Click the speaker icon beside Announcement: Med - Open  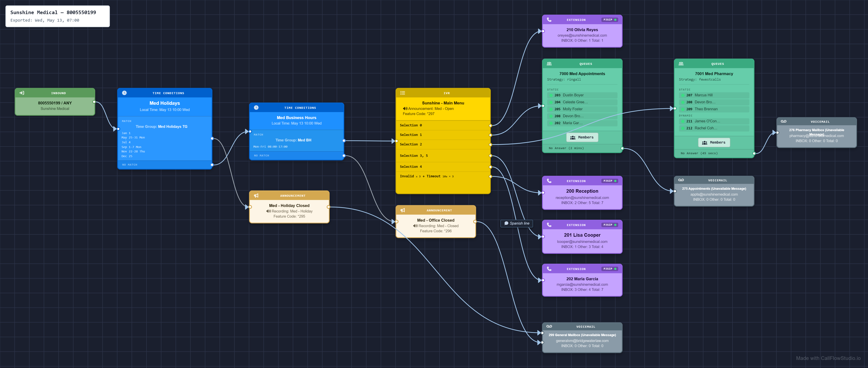(405, 108)
